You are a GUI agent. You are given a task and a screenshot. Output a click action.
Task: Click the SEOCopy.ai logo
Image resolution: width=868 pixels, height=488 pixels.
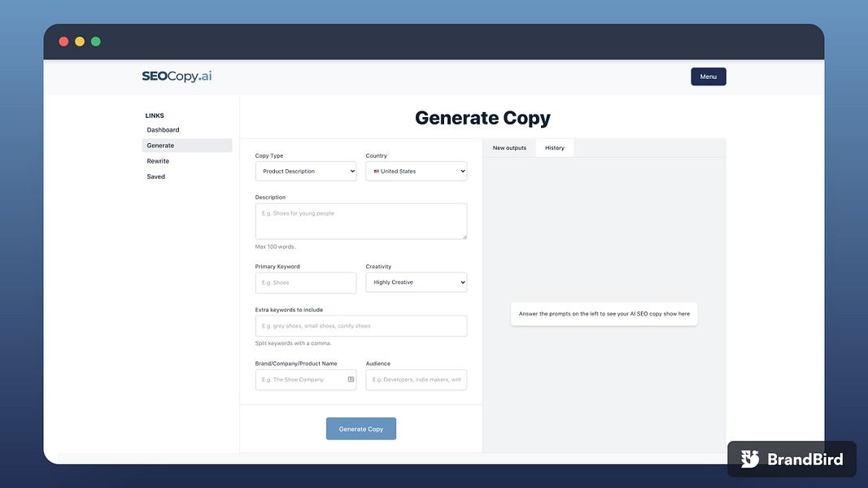[177, 76]
